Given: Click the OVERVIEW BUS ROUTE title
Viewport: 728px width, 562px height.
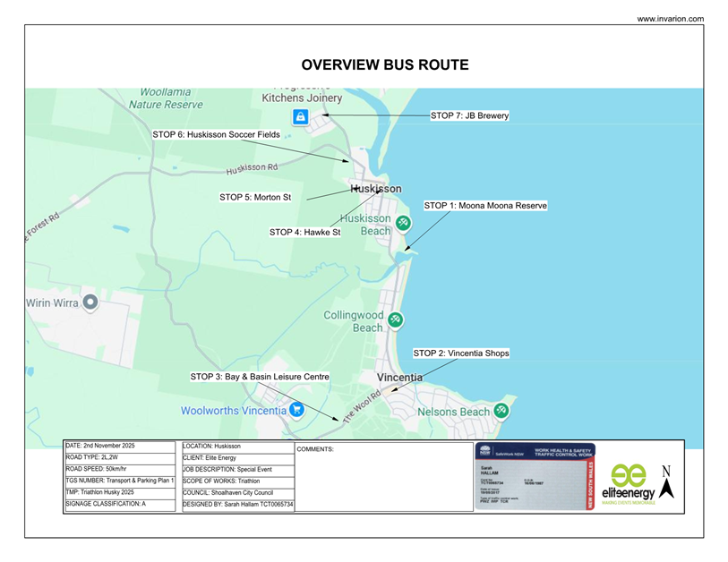Looking at the screenshot, I should click(383, 64).
